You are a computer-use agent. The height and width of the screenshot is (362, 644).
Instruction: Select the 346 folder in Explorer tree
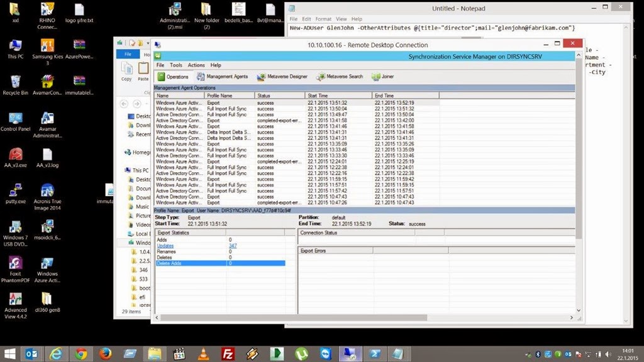coord(140,270)
